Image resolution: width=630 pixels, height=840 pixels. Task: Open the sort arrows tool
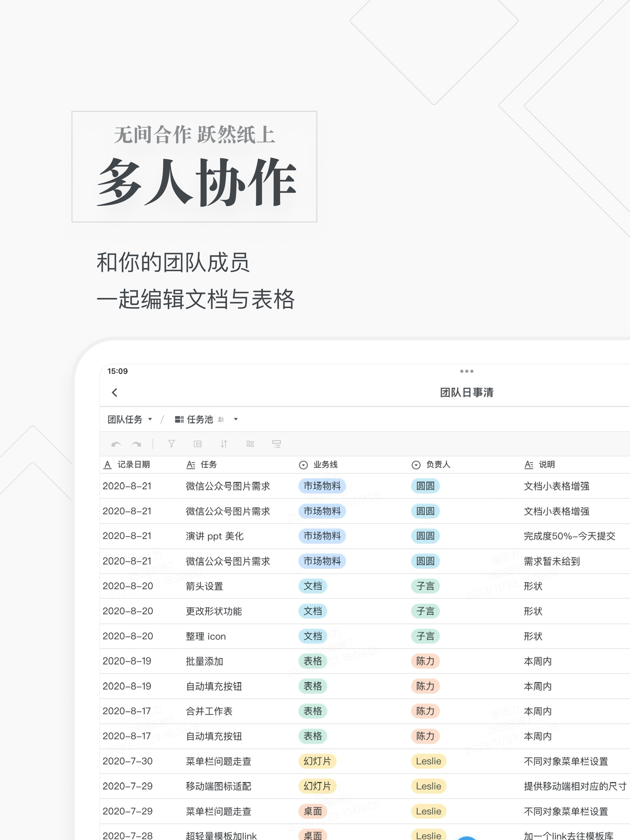pos(224,444)
